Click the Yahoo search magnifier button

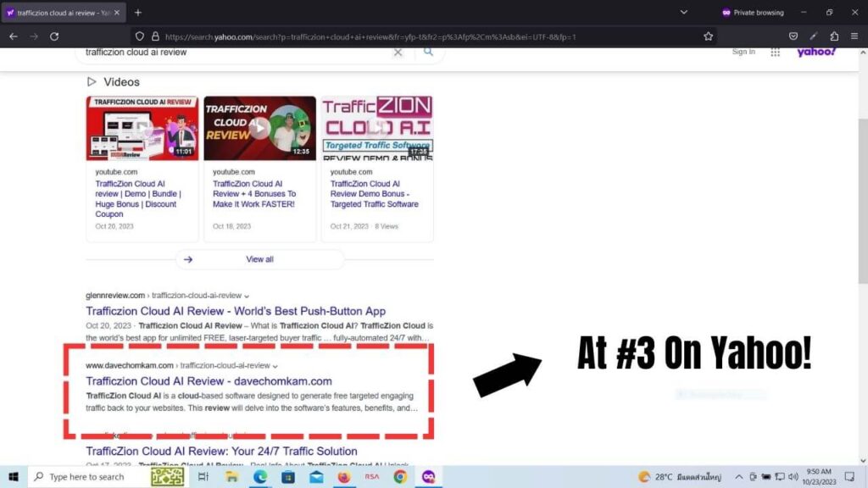point(428,52)
